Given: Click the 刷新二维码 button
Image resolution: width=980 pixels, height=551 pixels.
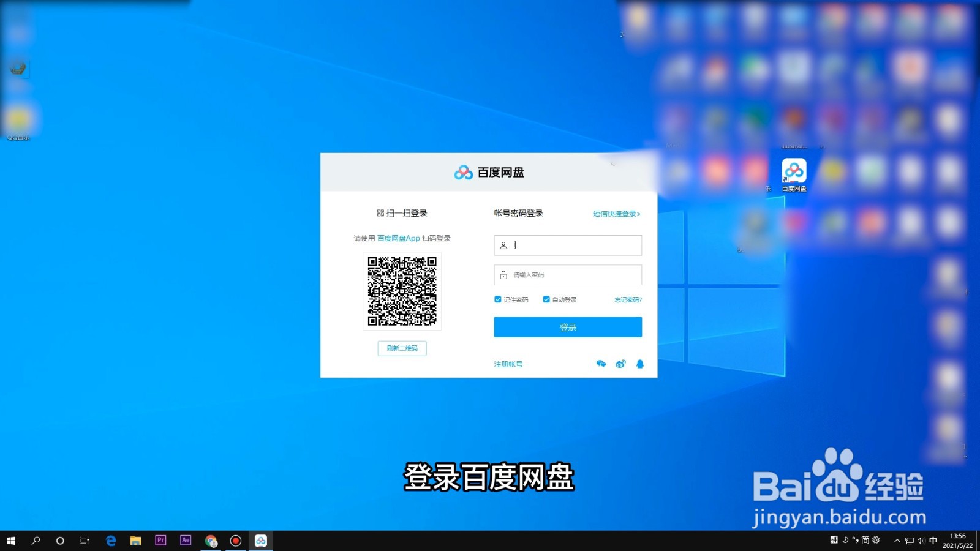Looking at the screenshot, I should click(402, 348).
